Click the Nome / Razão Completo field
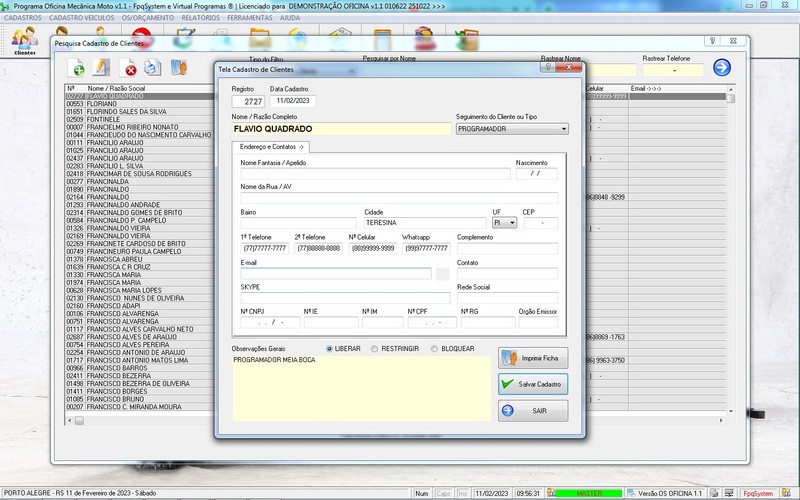800x500 pixels. tap(341, 129)
